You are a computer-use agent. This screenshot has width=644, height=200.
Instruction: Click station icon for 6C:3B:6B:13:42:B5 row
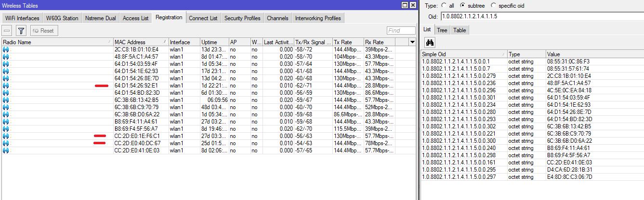tap(6, 100)
